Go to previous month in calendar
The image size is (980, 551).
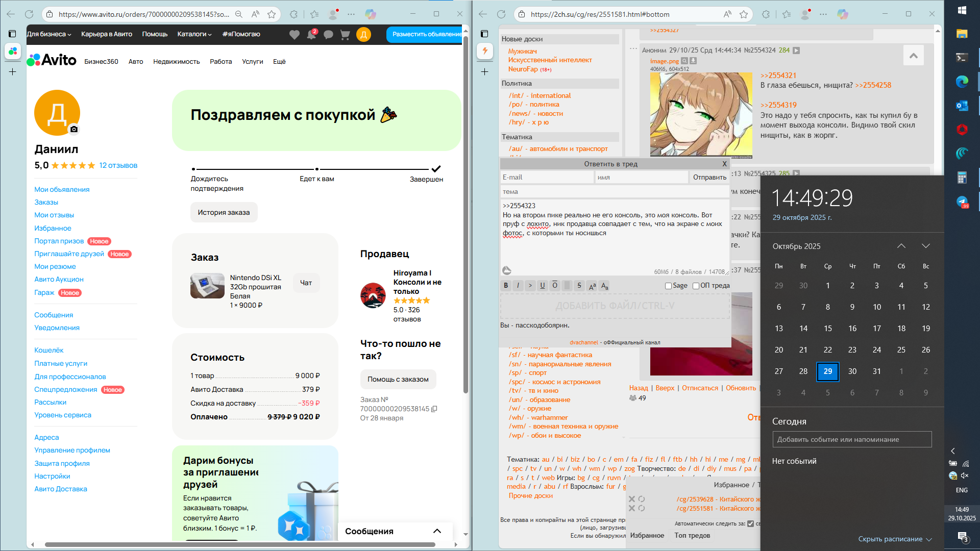[901, 246]
